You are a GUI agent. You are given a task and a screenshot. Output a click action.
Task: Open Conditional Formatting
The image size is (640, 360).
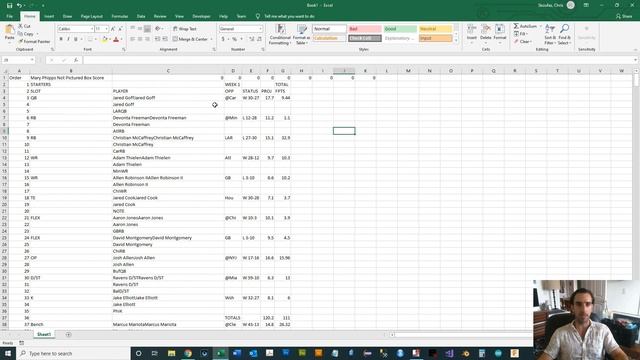(x=280, y=34)
